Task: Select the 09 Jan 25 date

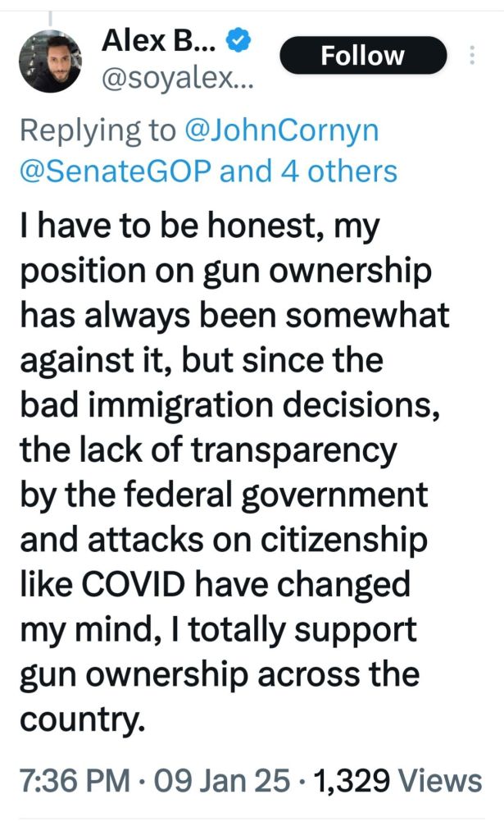Action: click(x=211, y=780)
